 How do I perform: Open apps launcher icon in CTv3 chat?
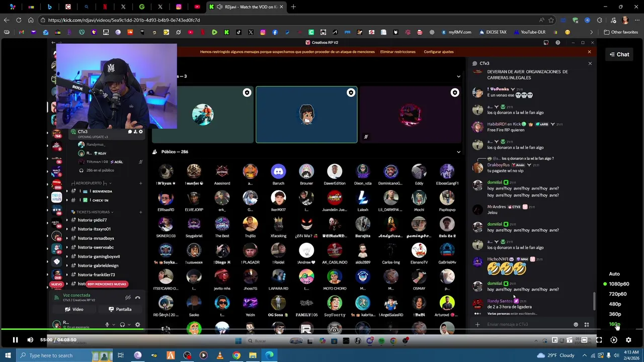[x=587, y=324]
